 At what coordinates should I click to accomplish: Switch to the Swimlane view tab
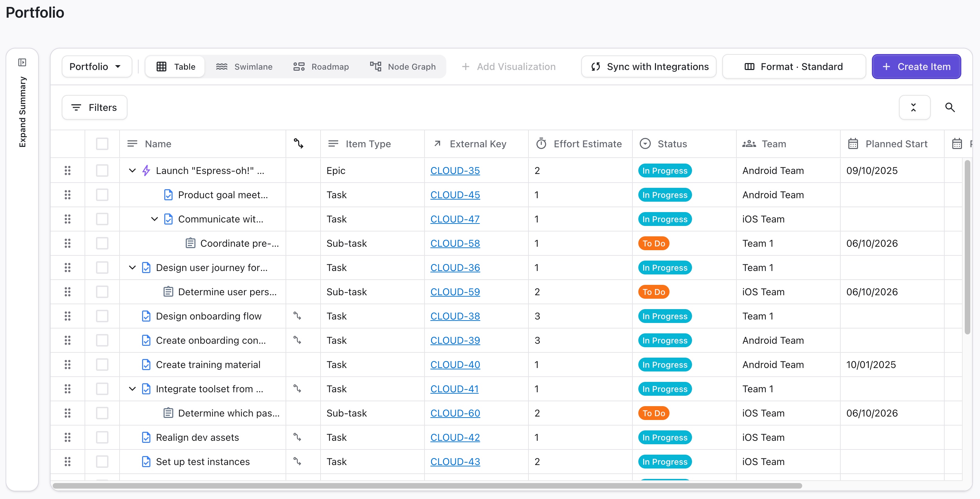(244, 67)
